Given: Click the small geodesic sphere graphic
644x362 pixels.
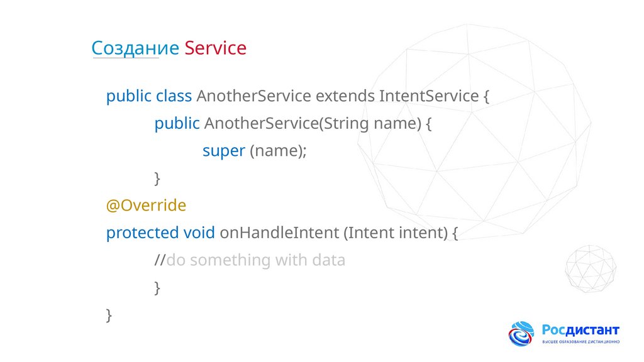Looking at the screenshot, I should (x=590, y=269).
